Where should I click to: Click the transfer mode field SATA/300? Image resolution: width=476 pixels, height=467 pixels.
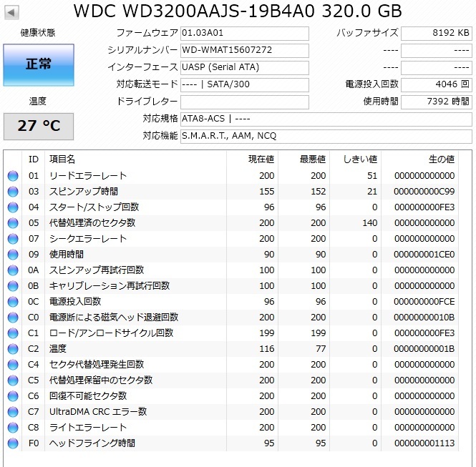pyautogui.click(x=245, y=84)
